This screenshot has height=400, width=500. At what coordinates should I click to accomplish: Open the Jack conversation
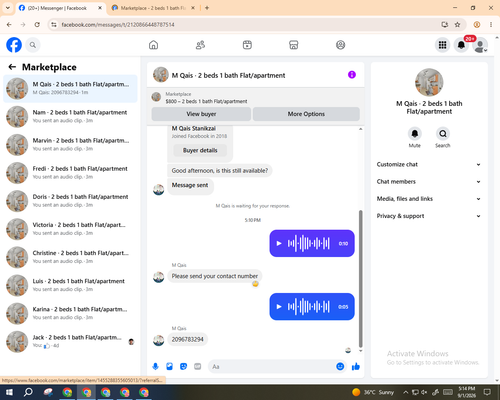[70, 342]
